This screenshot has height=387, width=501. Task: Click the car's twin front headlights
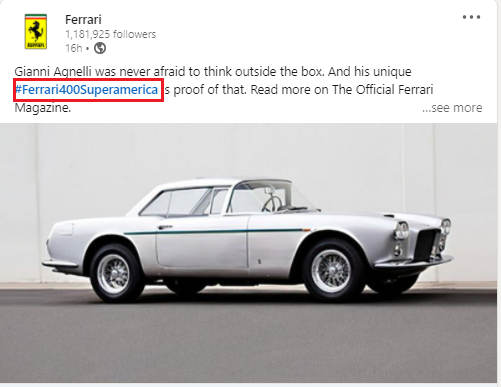(x=401, y=231)
